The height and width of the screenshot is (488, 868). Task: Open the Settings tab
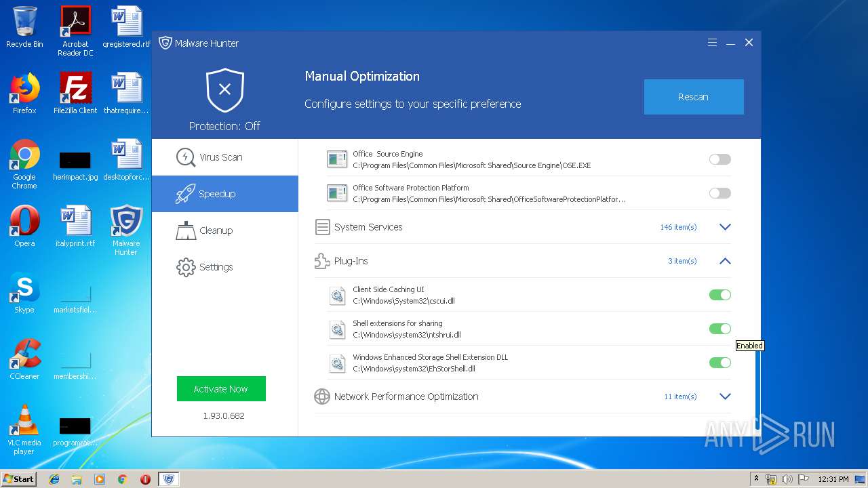click(x=225, y=267)
